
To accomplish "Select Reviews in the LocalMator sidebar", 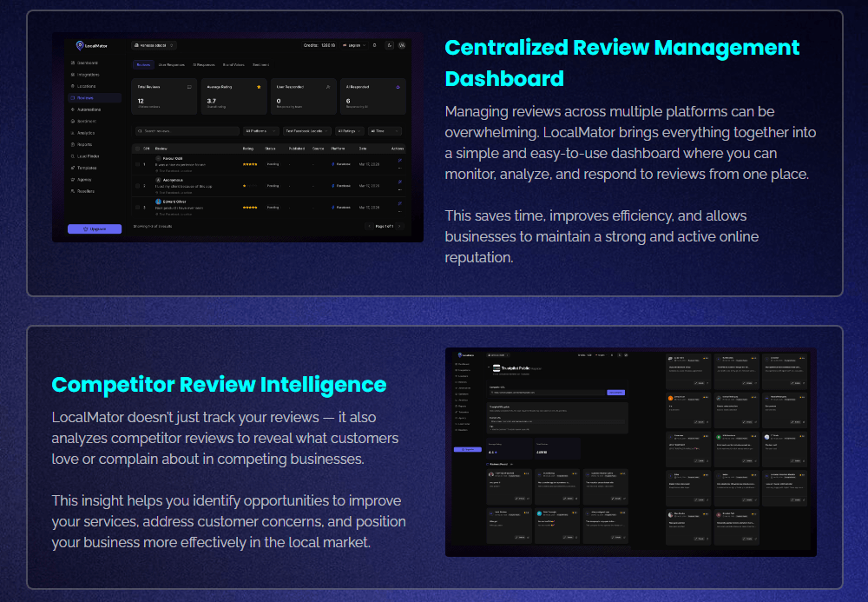I will pos(89,99).
